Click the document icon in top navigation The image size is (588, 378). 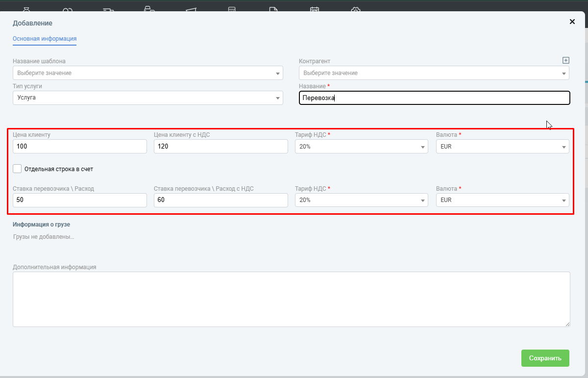tap(273, 9)
